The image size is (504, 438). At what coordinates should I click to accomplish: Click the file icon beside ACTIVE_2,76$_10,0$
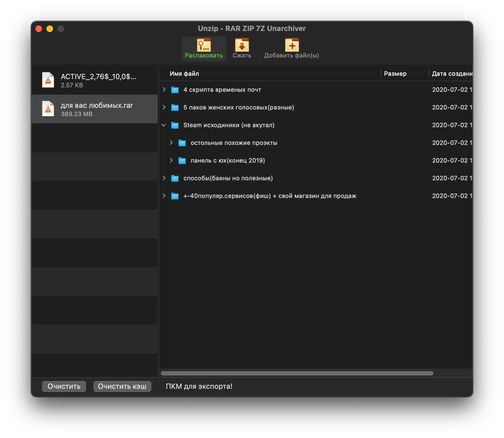pyautogui.click(x=48, y=80)
